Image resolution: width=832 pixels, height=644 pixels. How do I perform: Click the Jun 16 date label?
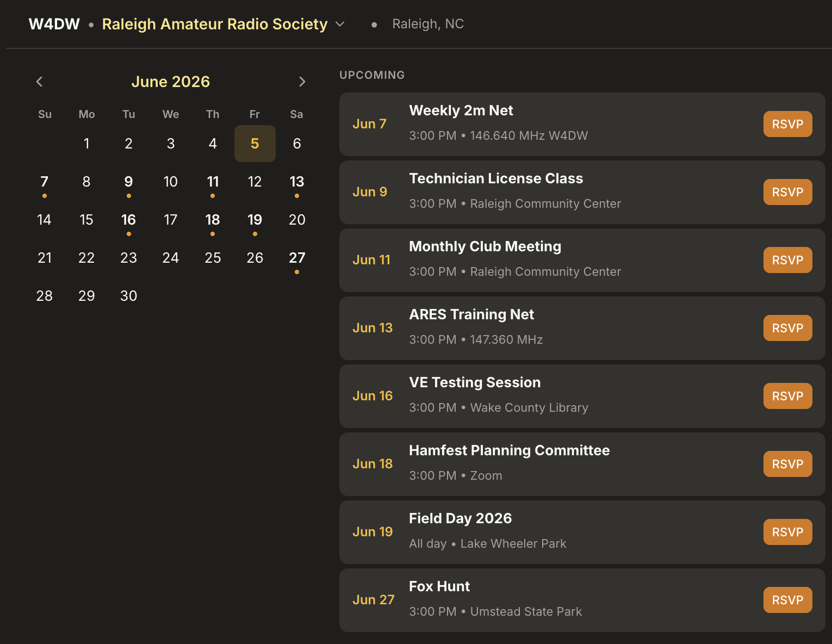coord(372,396)
